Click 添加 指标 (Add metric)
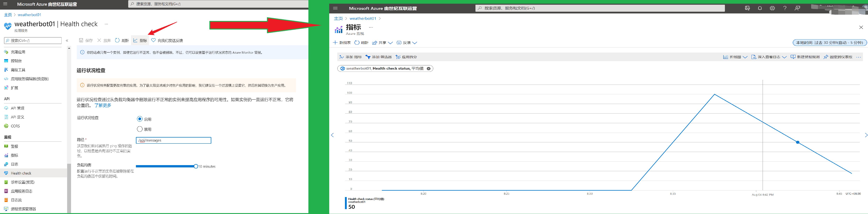This screenshot has height=214, width=868. point(350,57)
